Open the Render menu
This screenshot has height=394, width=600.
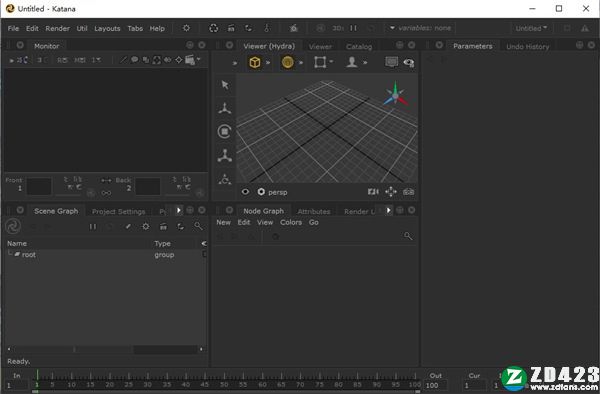point(57,28)
